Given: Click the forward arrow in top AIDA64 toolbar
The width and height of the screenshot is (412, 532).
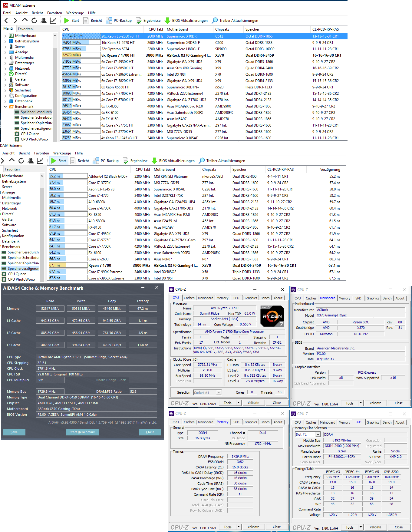Looking at the screenshot, I should coord(15,21).
